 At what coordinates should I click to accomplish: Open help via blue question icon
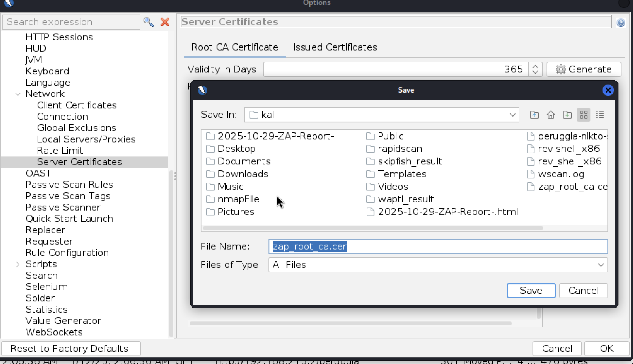(621, 23)
